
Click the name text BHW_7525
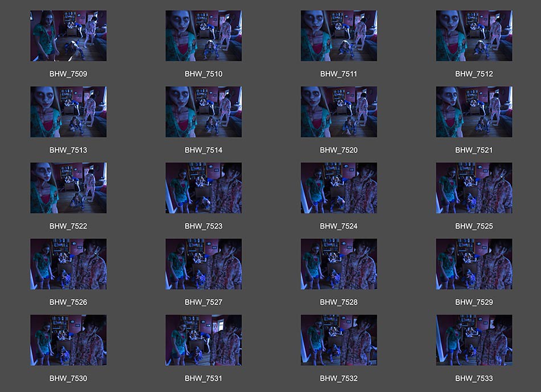(474, 226)
